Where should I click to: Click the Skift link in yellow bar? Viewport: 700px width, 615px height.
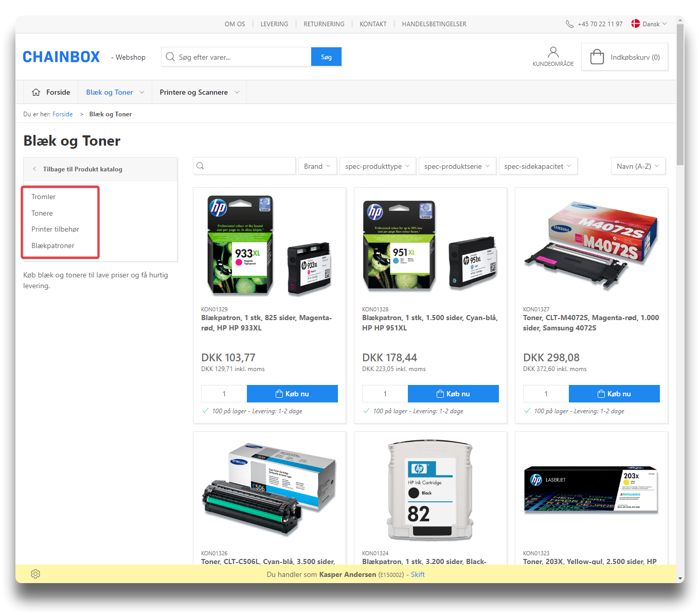point(418,574)
